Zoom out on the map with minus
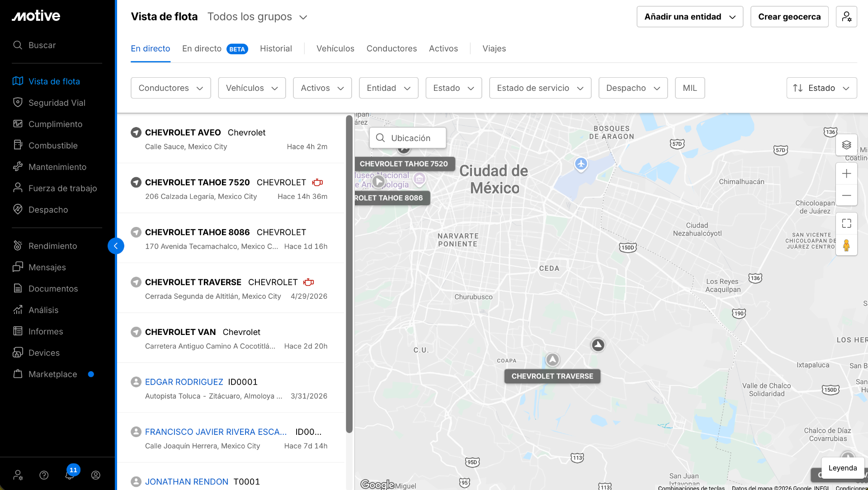 (x=846, y=195)
